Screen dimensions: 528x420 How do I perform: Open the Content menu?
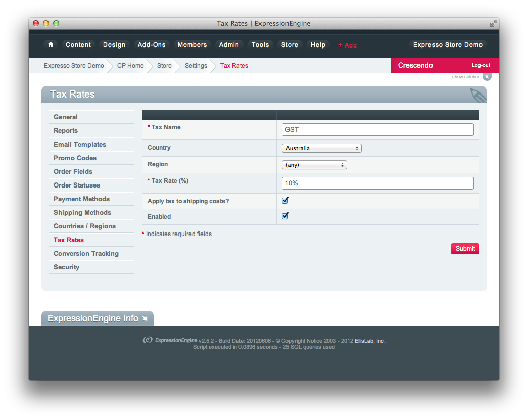coord(78,45)
